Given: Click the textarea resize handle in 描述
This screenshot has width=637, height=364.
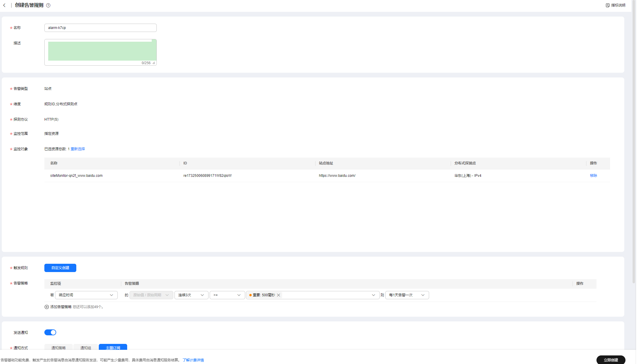Looking at the screenshot, I should click(x=154, y=63).
